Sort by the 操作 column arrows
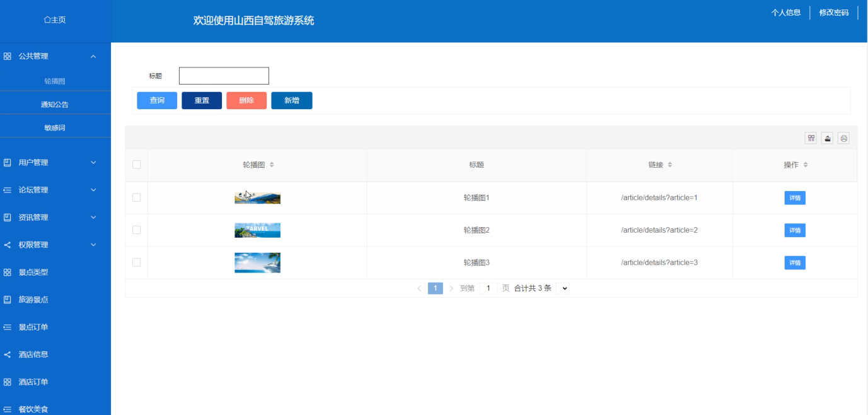 (x=806, y=165)
